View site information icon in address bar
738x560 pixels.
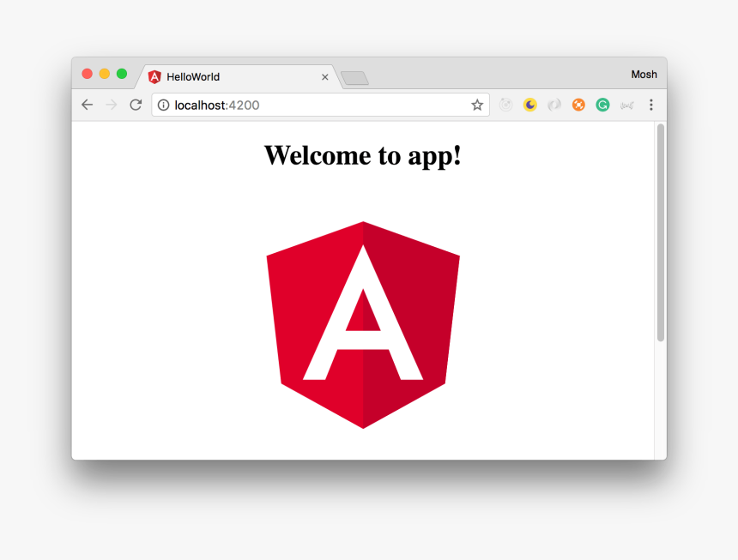pyautogui.click(x=163, y=105)
